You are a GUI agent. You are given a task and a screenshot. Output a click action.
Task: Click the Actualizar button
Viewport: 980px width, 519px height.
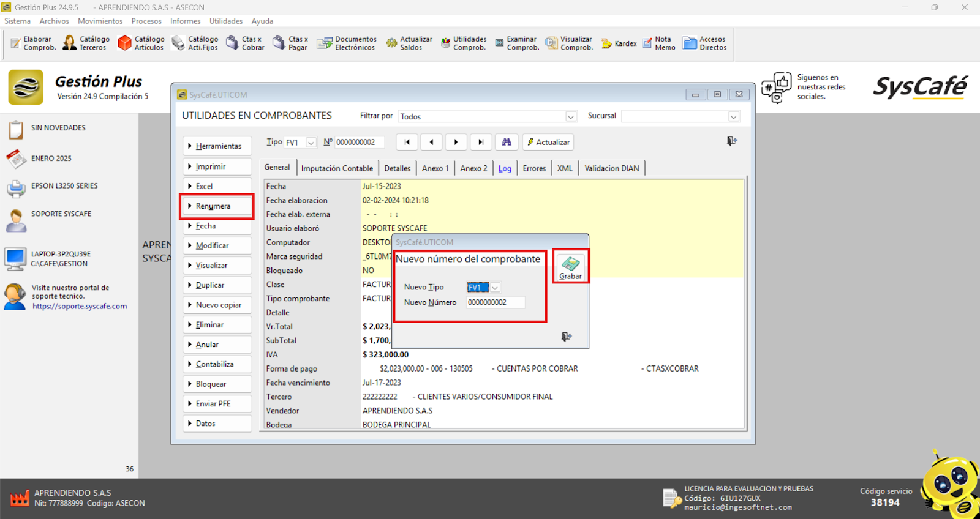(548, 142)
